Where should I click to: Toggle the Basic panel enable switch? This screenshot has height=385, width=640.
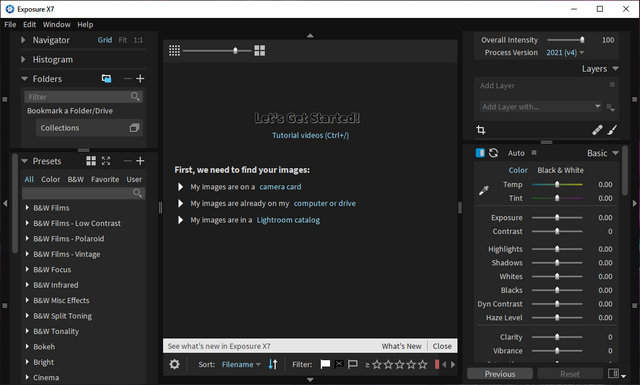coord(480,153)
